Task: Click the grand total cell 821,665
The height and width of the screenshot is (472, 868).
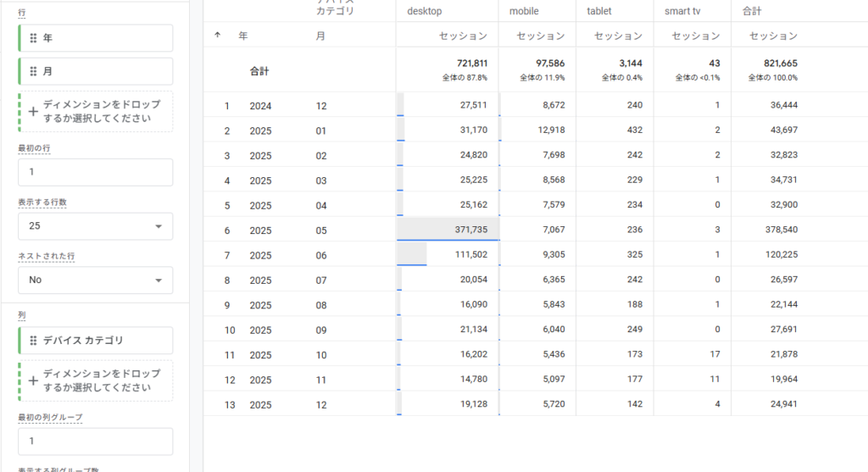Action: pyautogui.click(x=778, y=64)
